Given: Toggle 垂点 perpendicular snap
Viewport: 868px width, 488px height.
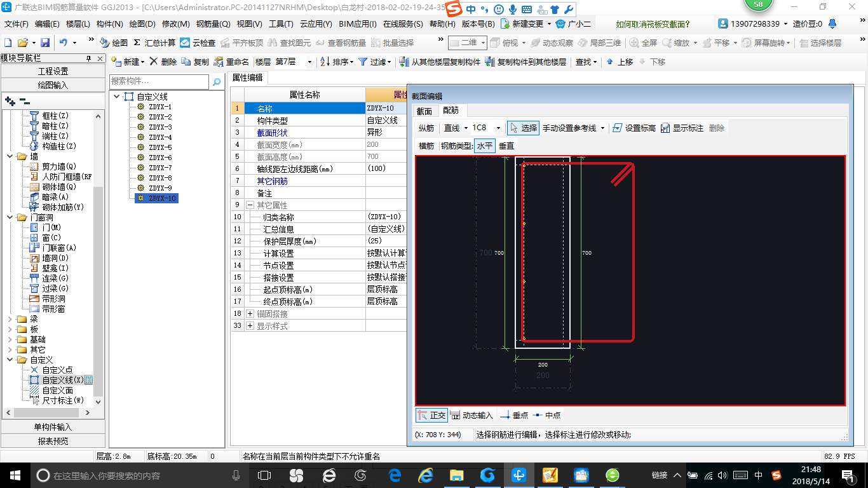Looking at the screenshot, I should click(514, 415).
